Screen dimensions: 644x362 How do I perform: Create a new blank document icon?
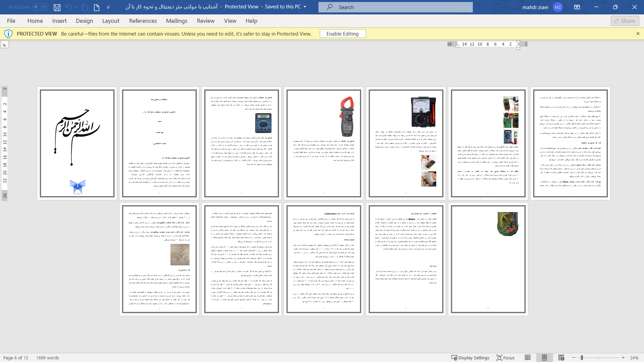click(x=97, y=7)
